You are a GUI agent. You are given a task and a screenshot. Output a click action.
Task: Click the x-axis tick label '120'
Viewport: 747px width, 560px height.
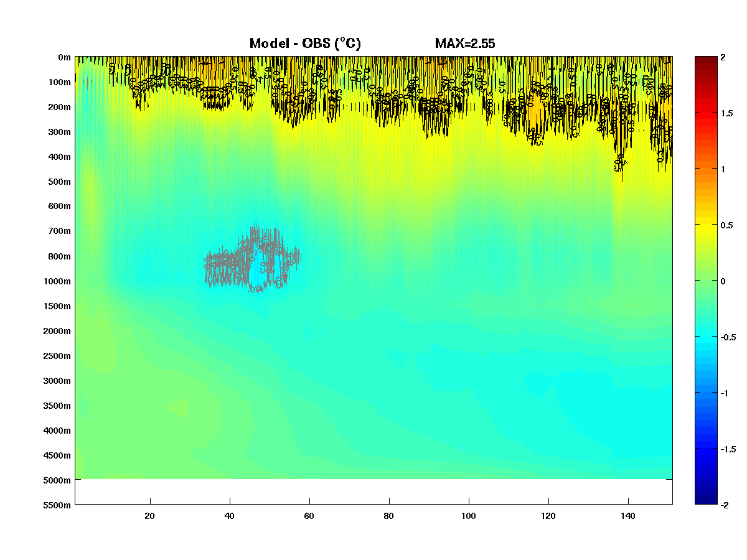tap(548, 515)
